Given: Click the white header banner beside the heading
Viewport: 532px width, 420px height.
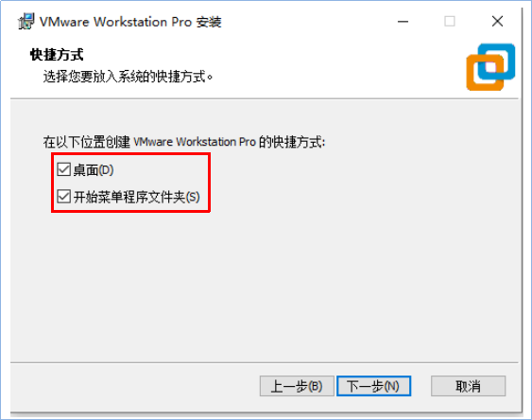Looking at the screenshot, I should click(x=305, y=64).
